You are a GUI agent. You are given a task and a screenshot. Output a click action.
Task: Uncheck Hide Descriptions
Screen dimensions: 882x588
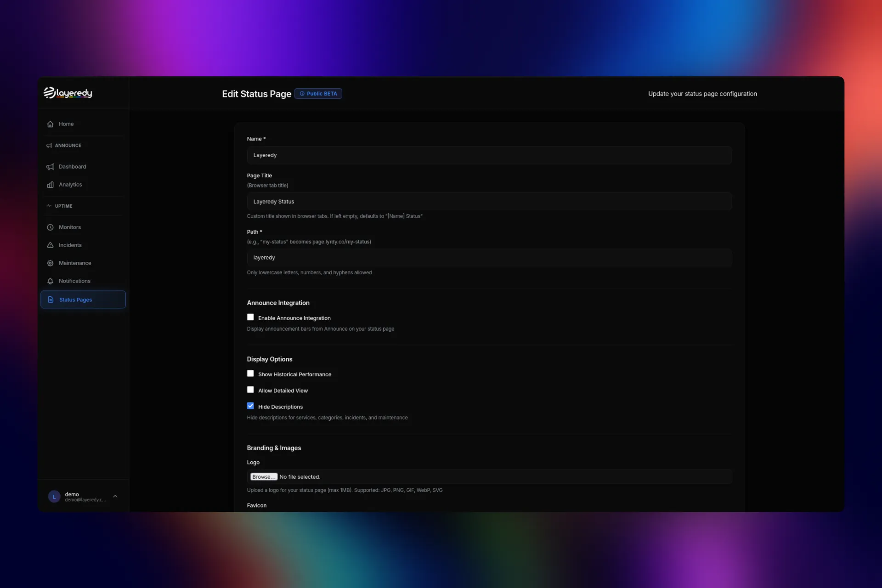[250, 406]
